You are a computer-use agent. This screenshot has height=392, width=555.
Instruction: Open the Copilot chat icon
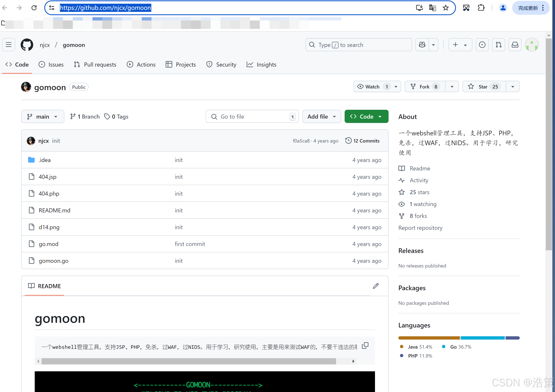click(x=422, y=45)
